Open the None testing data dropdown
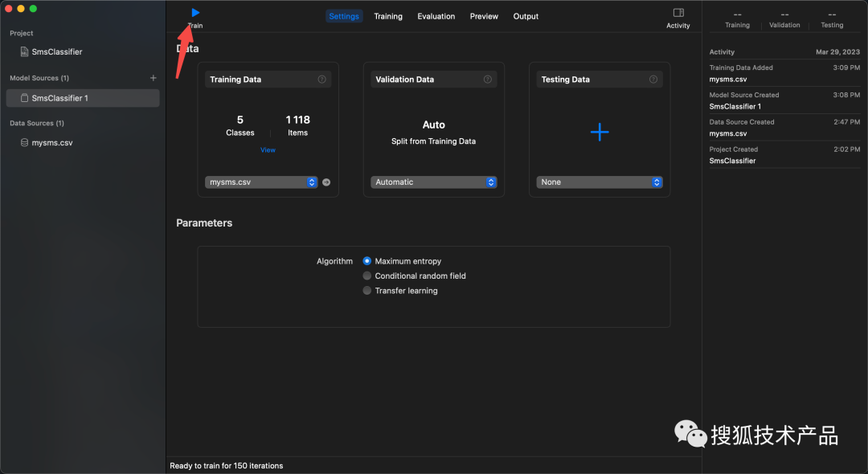The height and width of the screenshot is (474, 868). coord(600,182)
